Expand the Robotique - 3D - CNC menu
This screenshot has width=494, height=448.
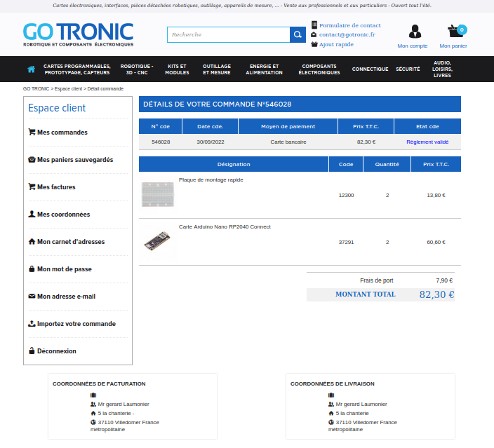[137, 69]
